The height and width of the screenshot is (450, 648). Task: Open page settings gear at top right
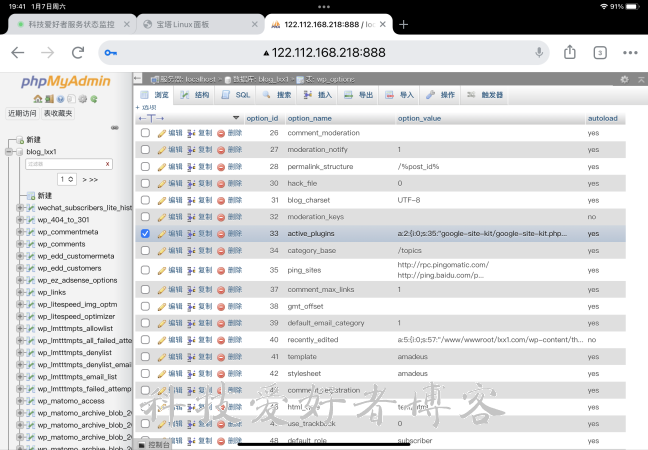click(624, 79)
